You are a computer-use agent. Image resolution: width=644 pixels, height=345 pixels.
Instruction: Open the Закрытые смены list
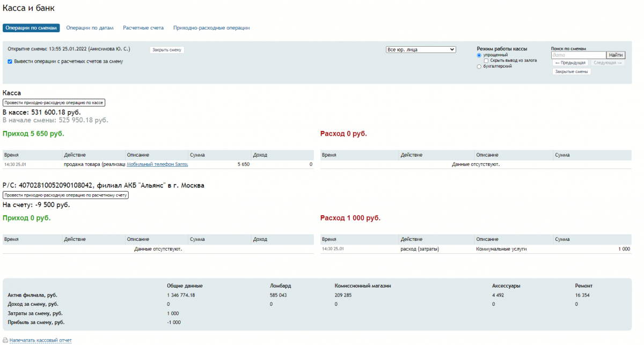(572, 71)
